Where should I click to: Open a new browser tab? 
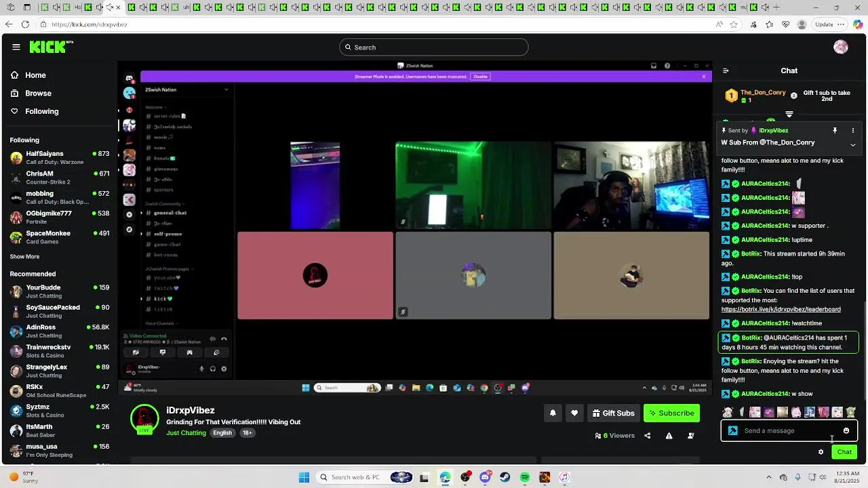tap(776, 7)
